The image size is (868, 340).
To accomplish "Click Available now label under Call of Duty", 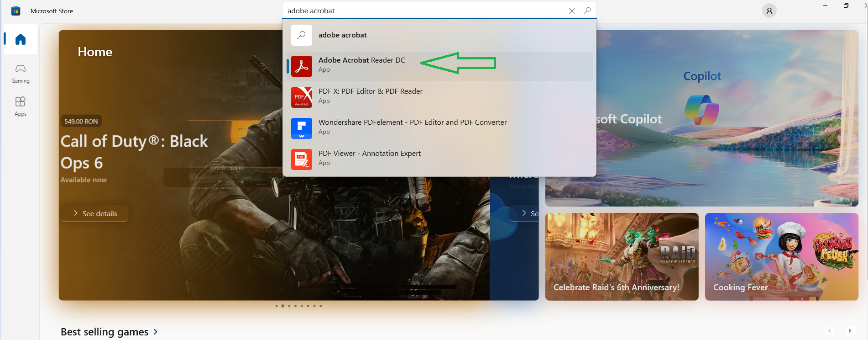I will pyautogui.click(x=84, y=180).
